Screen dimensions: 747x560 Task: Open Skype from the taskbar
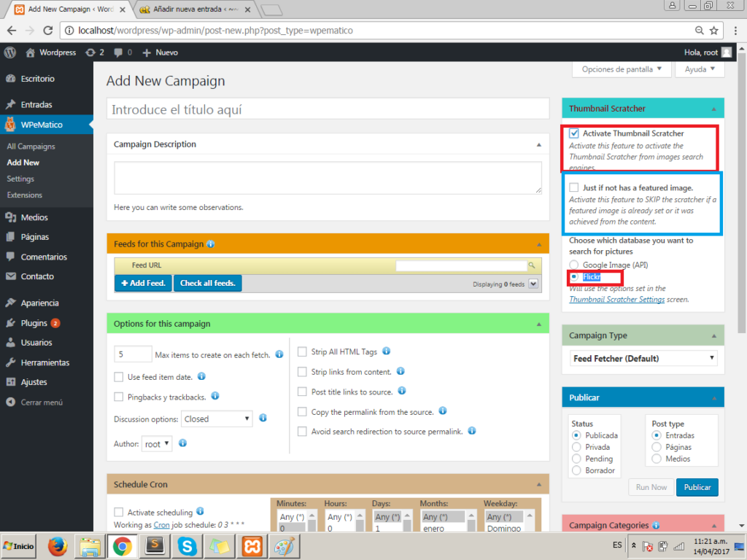click(x=187, y=546)
